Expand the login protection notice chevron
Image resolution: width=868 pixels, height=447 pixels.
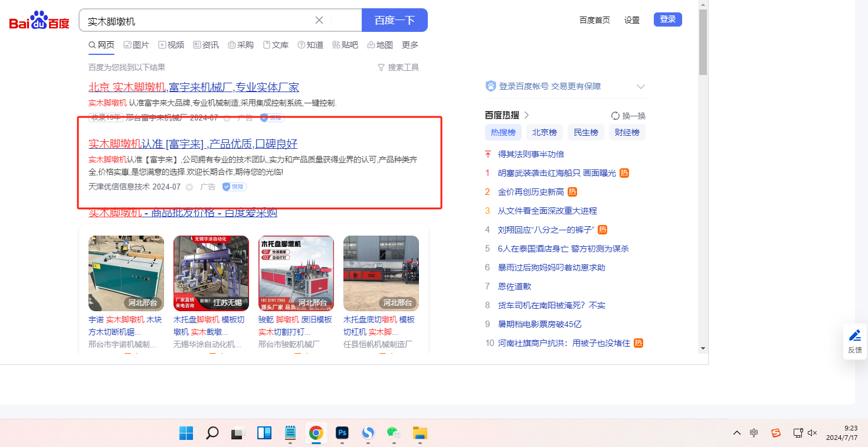(x=641, y=87)
